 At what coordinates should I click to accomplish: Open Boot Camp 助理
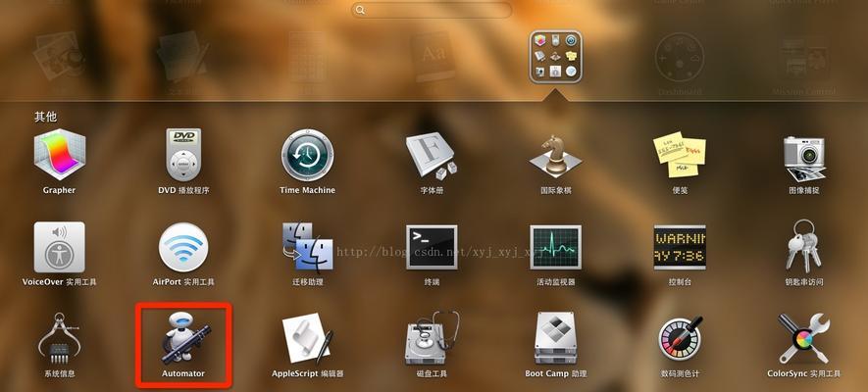[555, 338]
